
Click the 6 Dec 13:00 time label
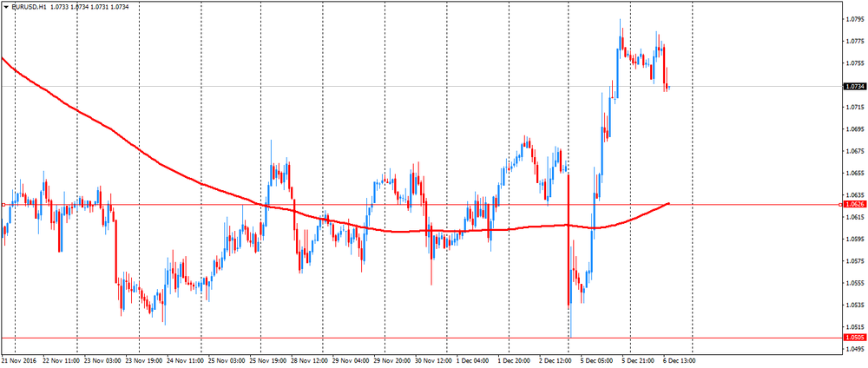[x=680, y=359]
